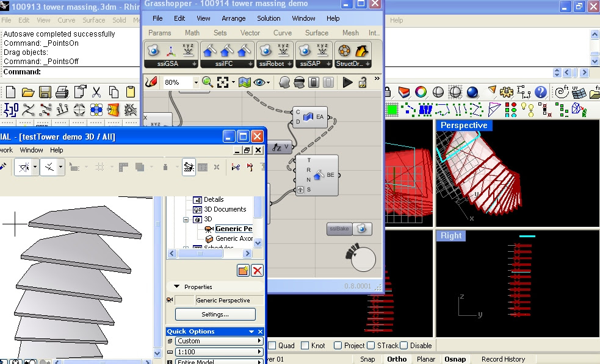Viewport: 600px width, 364px height.
Task: Click the Grasshopper zoom extents icon
Action: (223, 82)
